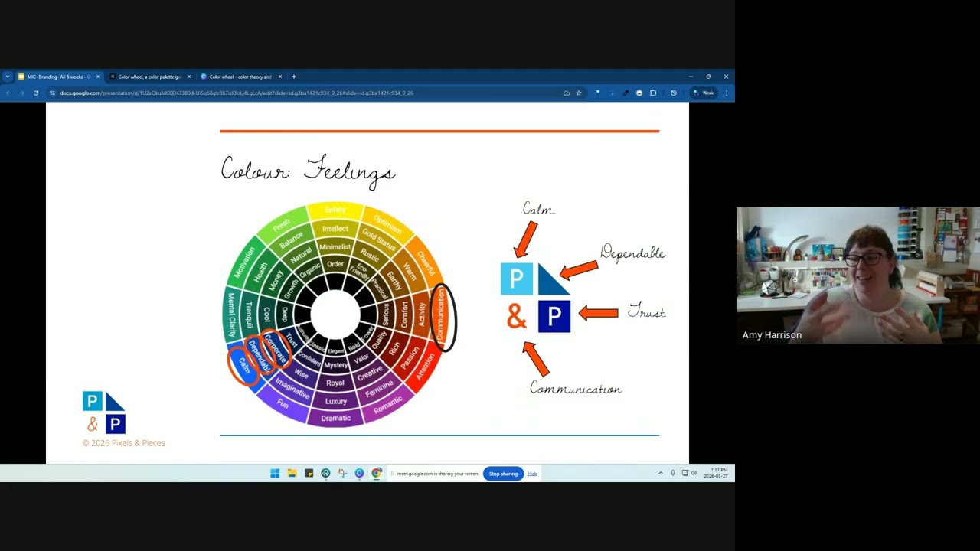Open the green circular taskbar app
Screen dimensions: 980x551
point(325,473)
